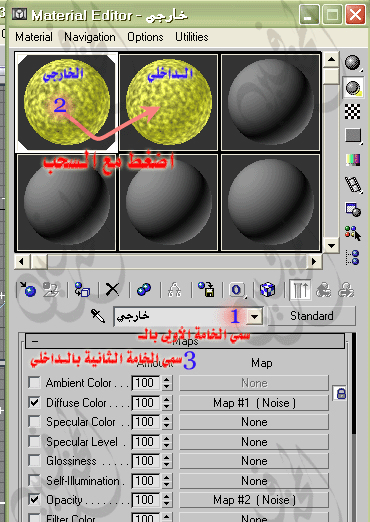Open the Navigation menu
Screen dimensions: 370x522
point(90,37)
